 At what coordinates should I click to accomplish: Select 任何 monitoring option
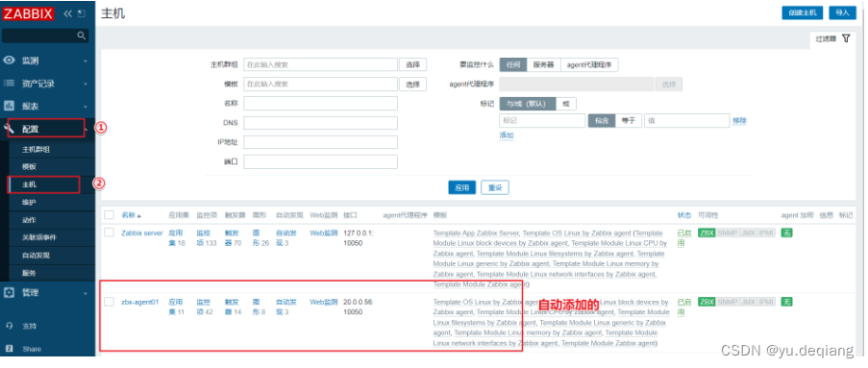click(513, 64)
